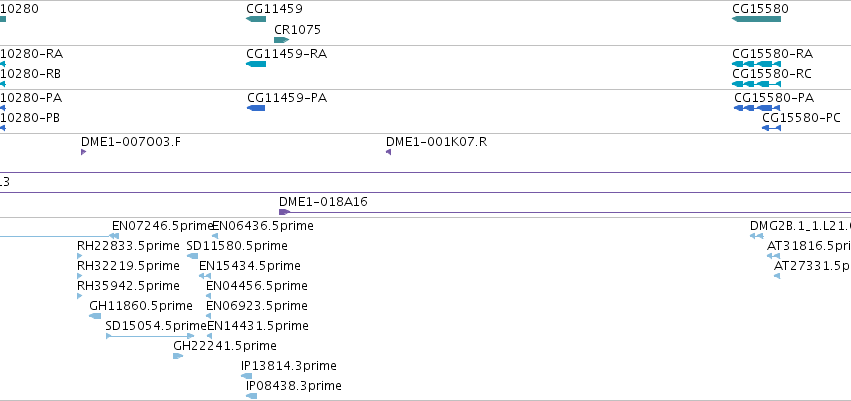Select the CG15580-PC protein glyph

[x=771, y=128]
